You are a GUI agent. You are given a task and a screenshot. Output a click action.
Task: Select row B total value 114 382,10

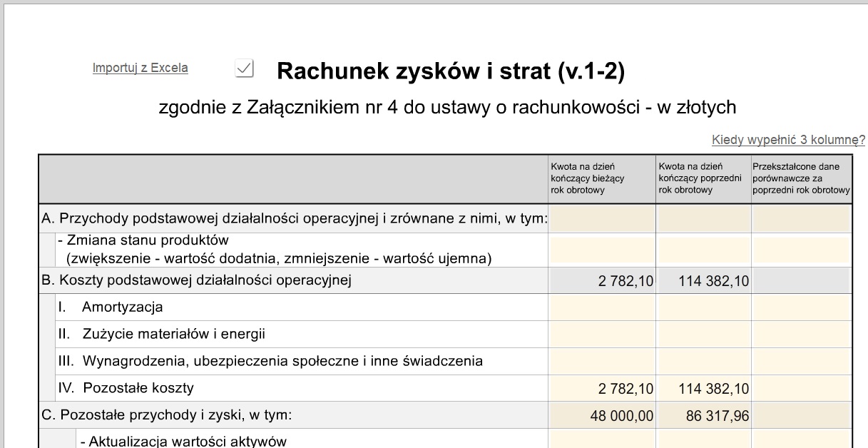(703, 281)
